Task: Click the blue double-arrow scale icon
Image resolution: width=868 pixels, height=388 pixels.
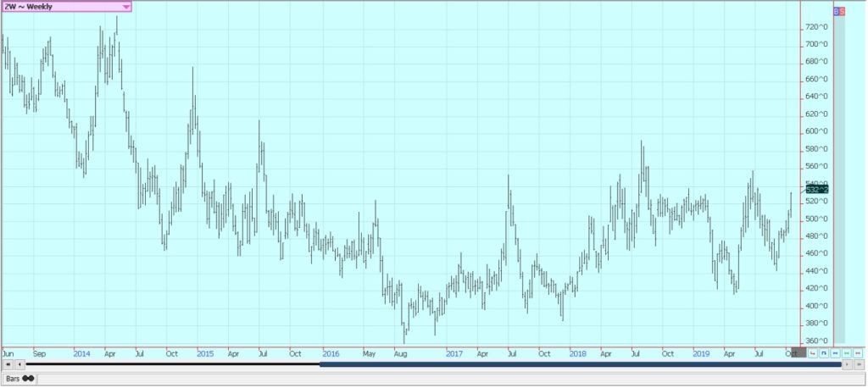Action: point(835,353)
